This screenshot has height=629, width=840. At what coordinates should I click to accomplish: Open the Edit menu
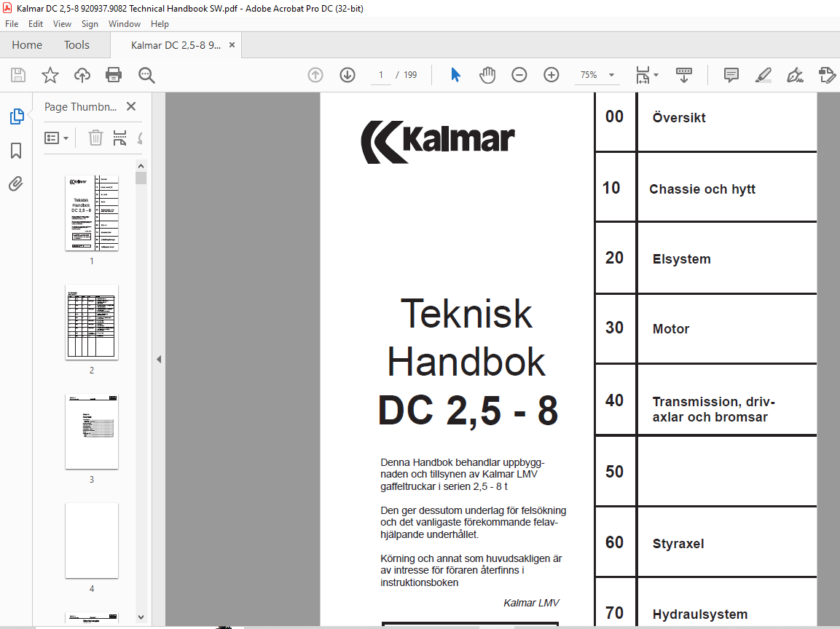tap(36, 24)
